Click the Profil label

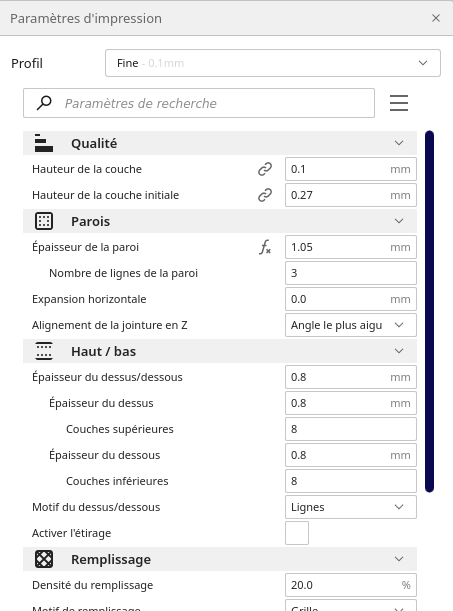coord(27,63)
